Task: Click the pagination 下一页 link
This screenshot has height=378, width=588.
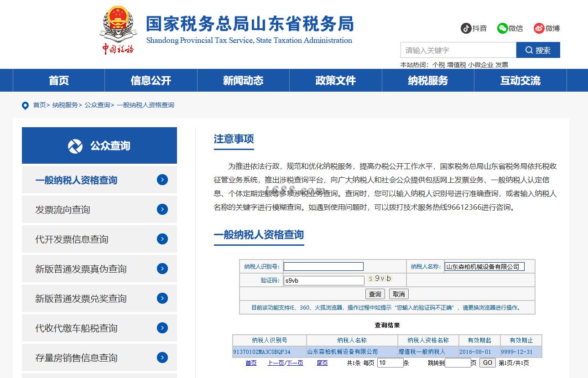Action: [x=295, y=363]
